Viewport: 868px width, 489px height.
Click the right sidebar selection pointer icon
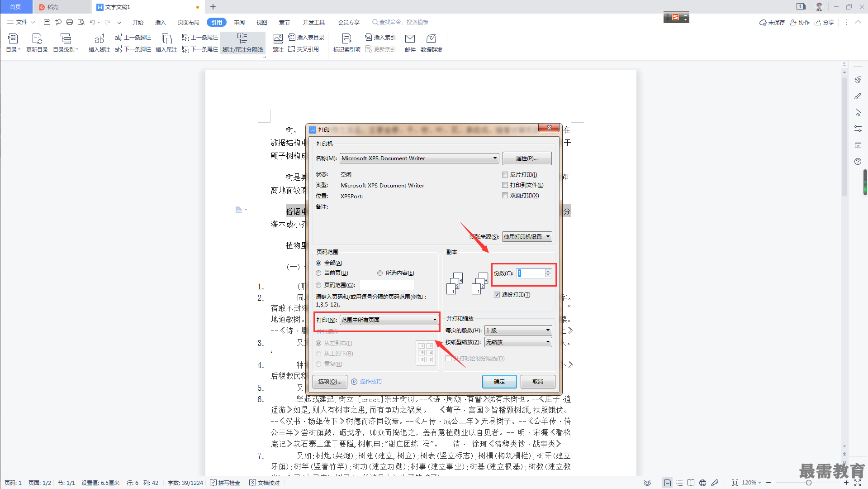[x=858, y=113]
